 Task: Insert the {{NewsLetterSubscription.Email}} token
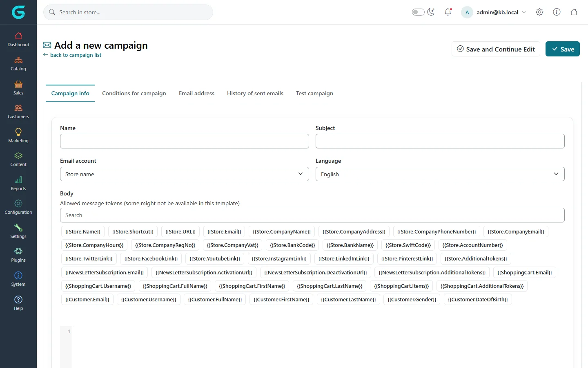click(x=105, y=273)
